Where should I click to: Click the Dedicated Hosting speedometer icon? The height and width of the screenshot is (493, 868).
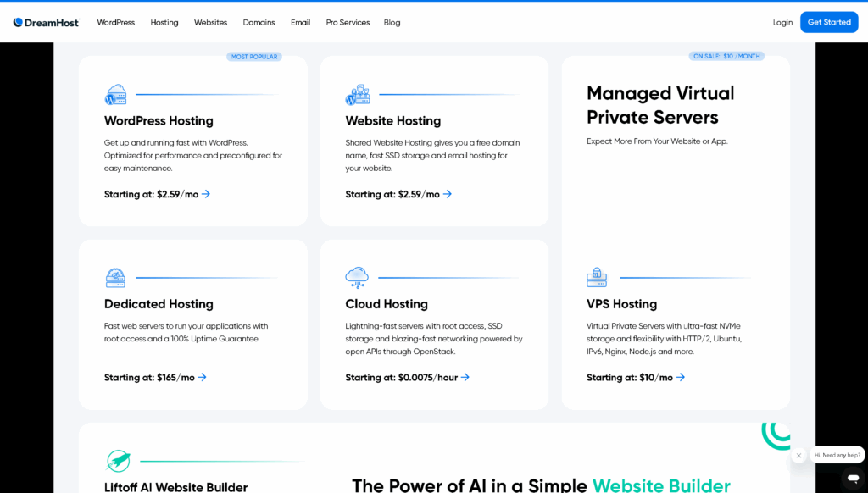pos(115,278)
